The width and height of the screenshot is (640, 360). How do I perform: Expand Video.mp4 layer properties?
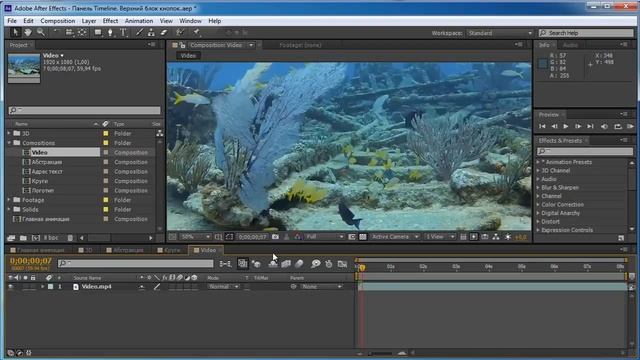point(42,287)
